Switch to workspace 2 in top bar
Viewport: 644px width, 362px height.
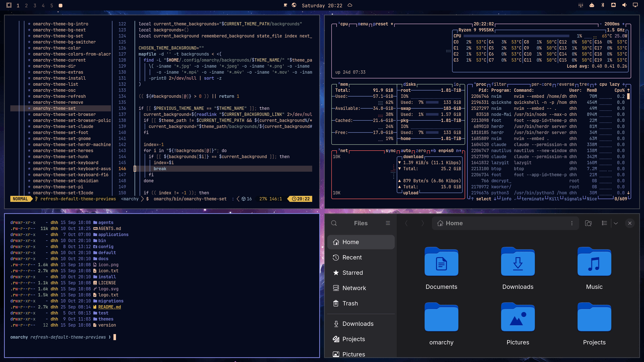(x=26, y=5)
